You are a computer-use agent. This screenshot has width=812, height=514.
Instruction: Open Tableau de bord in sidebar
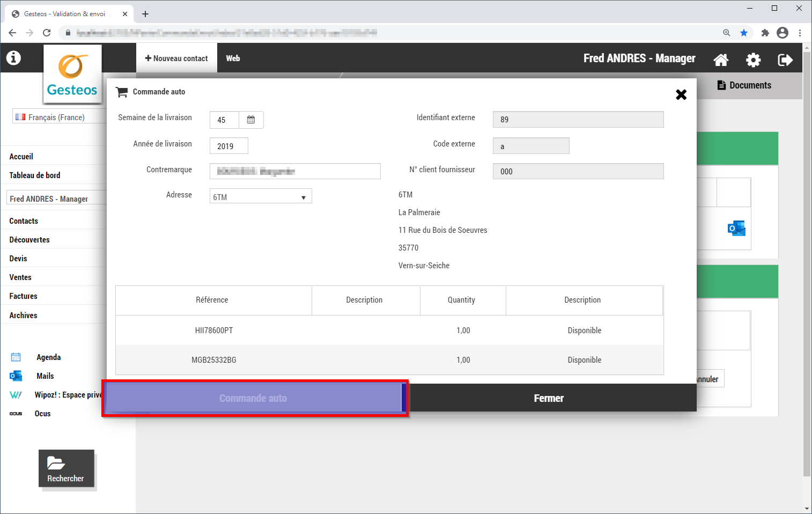(x=35, y=175)
